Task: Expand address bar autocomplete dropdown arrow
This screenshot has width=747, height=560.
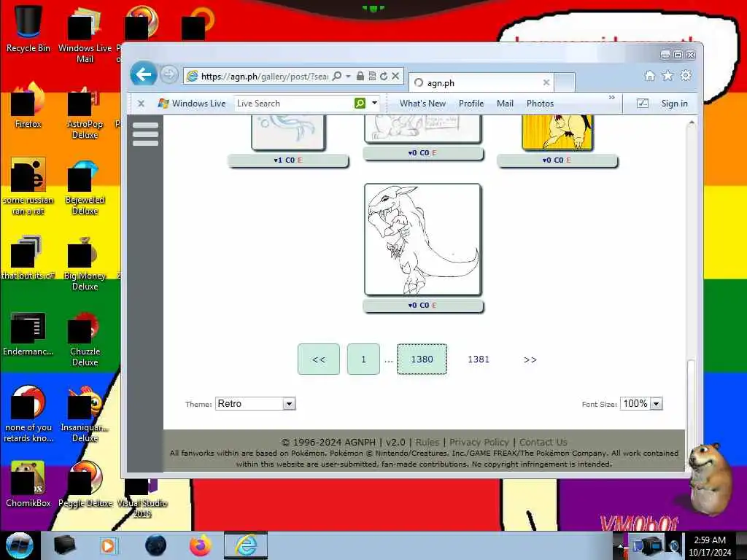Action: [x=348, y=76]
